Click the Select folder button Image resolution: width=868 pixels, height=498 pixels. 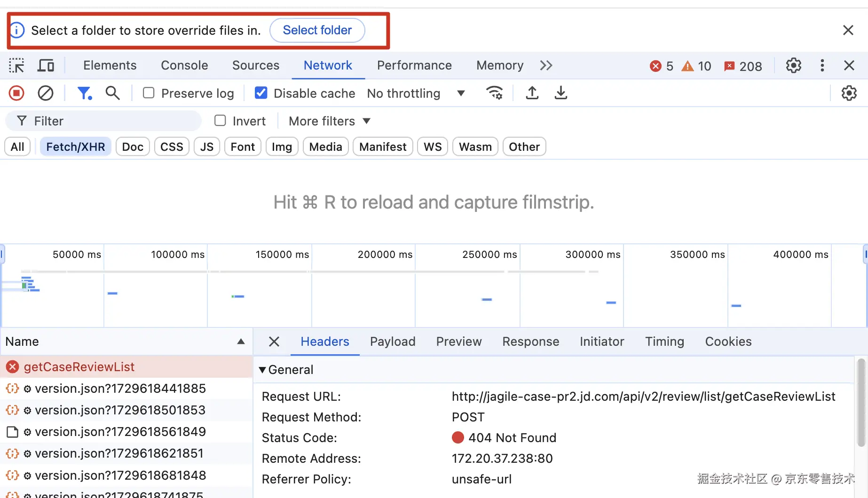tap(317, 30)
